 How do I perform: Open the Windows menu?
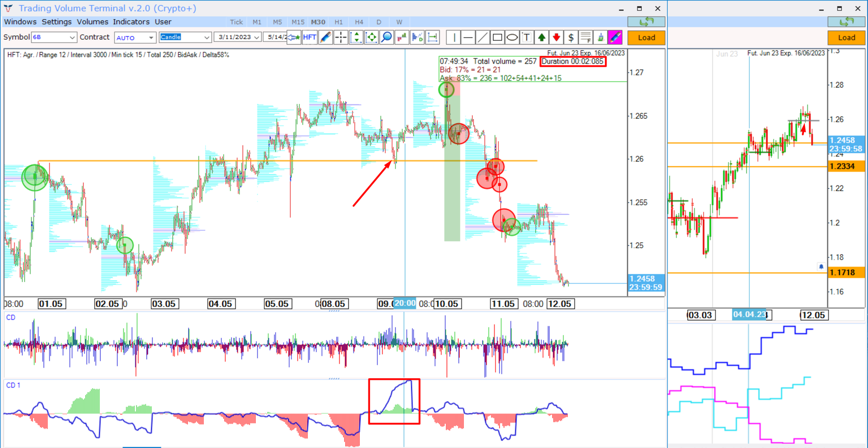coord(20,22)
